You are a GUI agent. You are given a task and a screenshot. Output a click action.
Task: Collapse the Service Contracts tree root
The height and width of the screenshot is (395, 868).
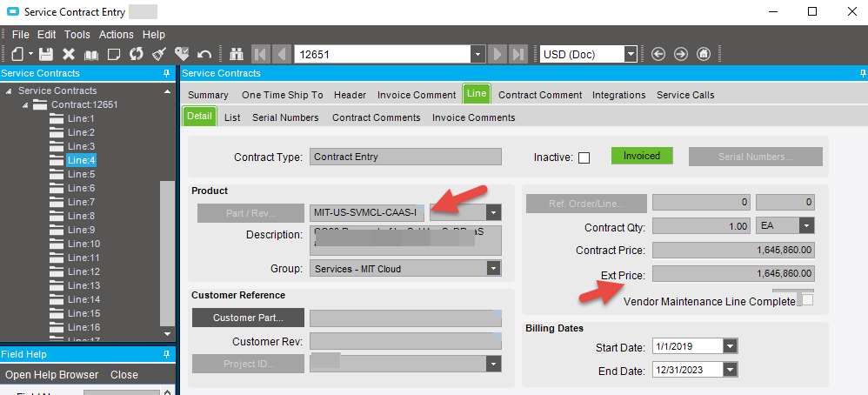point(9,90)
